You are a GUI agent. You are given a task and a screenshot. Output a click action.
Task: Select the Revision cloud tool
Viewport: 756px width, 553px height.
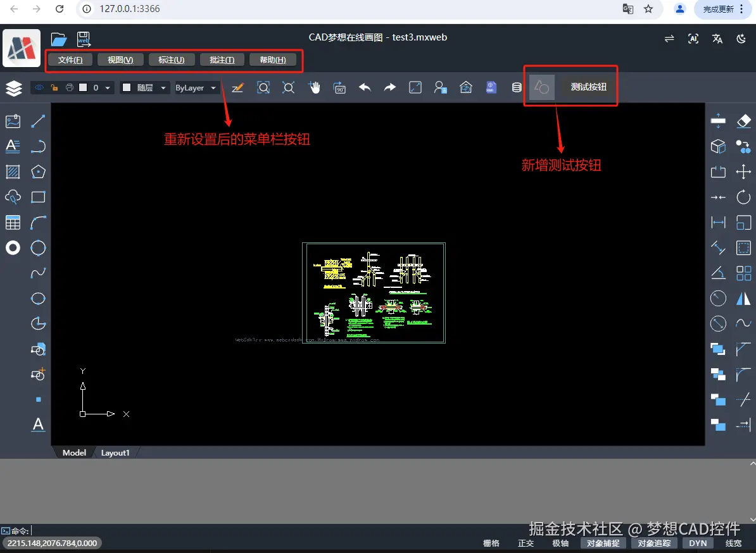pyautogui.click(x=13, y=197)
